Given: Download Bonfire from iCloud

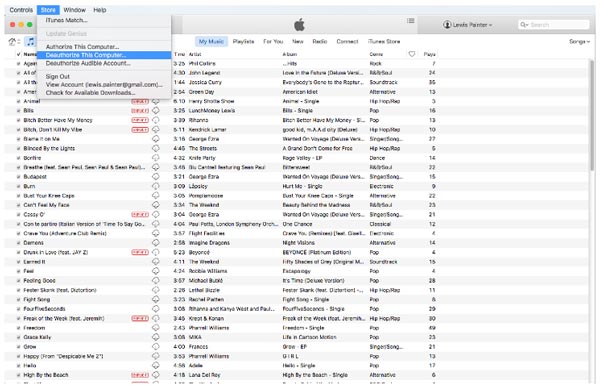Looking at the screenshot, I should click(156, 158).
